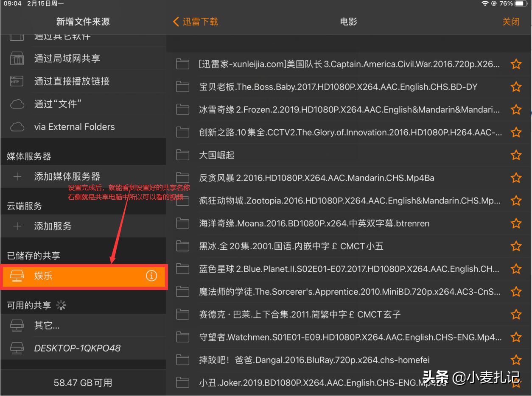Click the folder icon beside 小丑.Joker.2019
The height and width of the screenshot is (396, 532).
[x=182, y=382]
